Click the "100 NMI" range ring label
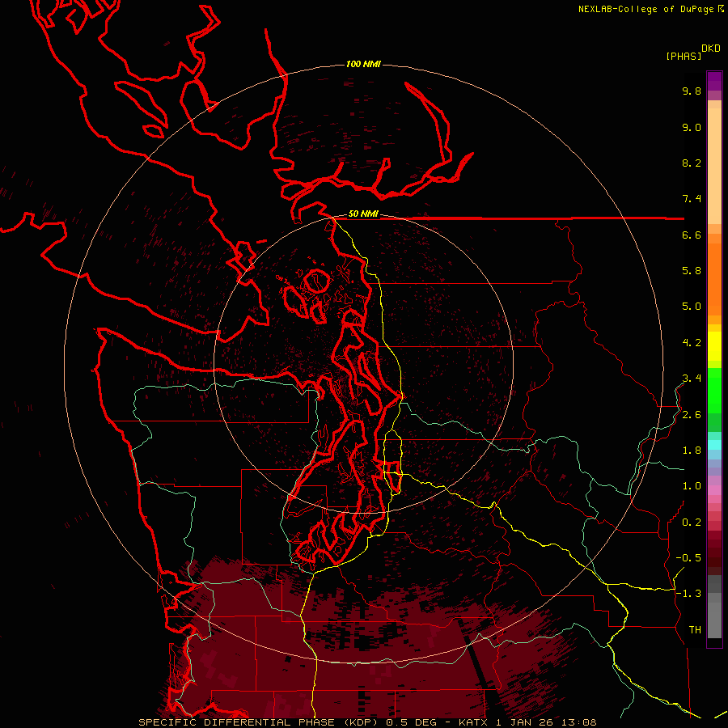 click(x=363, y=64)
